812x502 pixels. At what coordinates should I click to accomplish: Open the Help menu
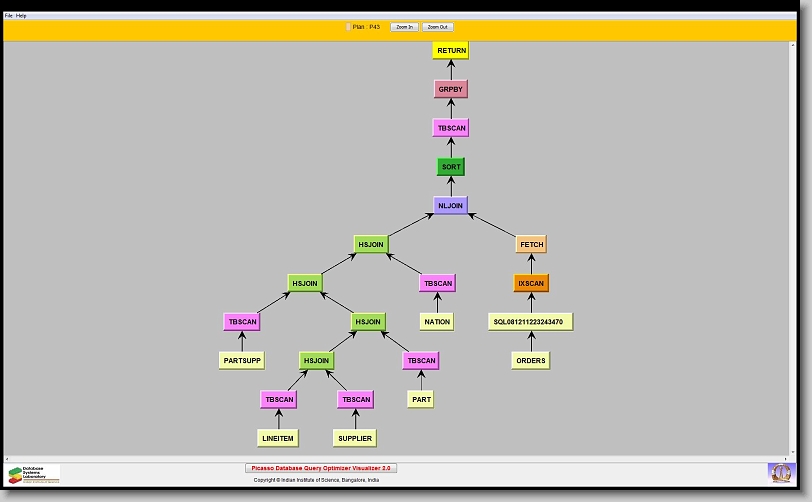pos(22,16)
